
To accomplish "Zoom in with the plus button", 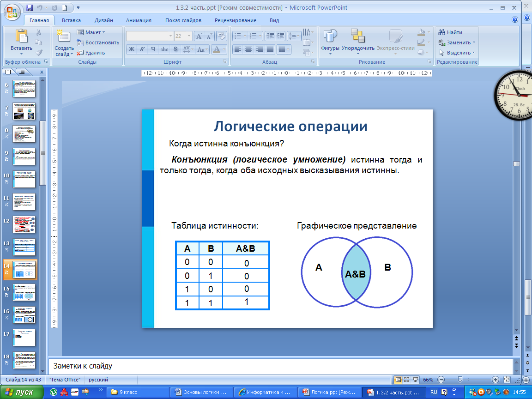I will point(496,380).
